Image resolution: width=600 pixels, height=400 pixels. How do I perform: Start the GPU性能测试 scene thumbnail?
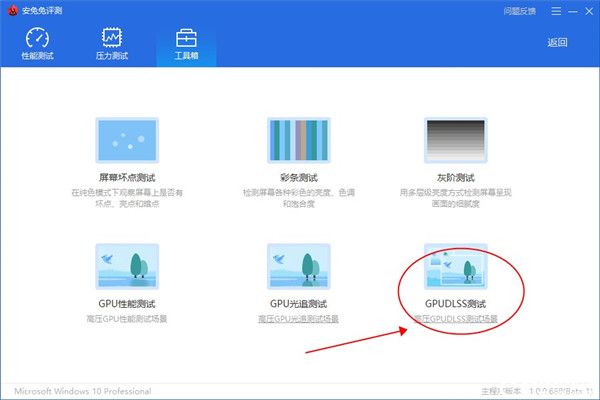click(127, 266)
